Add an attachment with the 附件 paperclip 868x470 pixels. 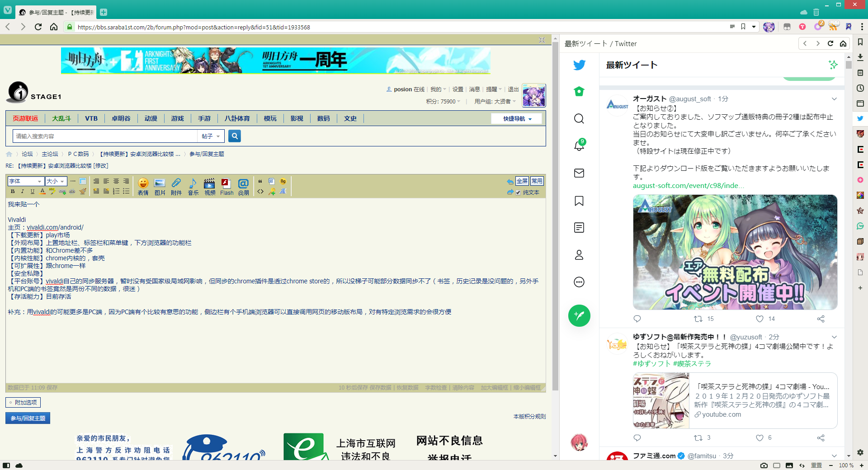pyautogui.click(x=176, y=187)
